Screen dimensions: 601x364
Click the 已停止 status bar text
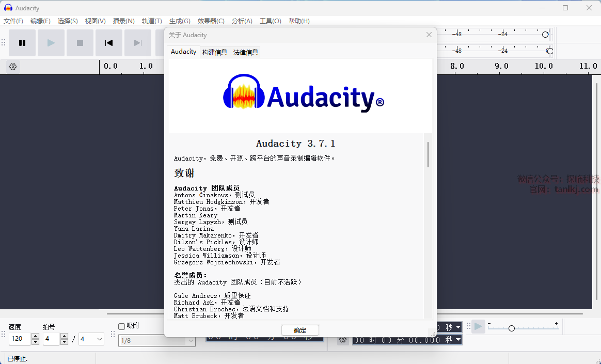coord(17,359)
